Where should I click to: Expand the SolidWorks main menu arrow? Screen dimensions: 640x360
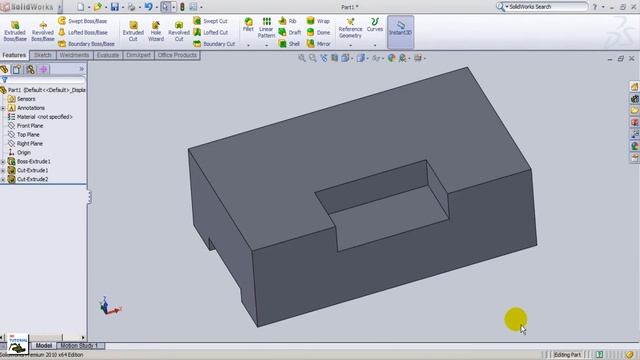tap(59, 7)
